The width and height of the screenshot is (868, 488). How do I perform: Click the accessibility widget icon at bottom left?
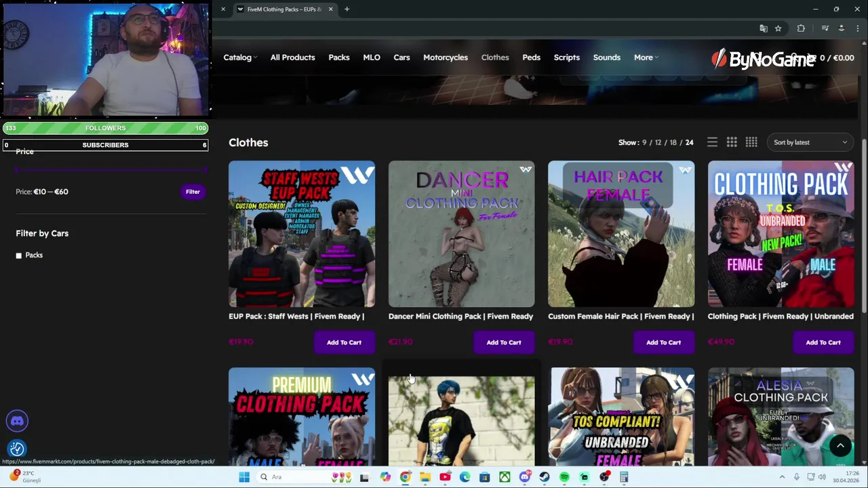pos(17,449)
